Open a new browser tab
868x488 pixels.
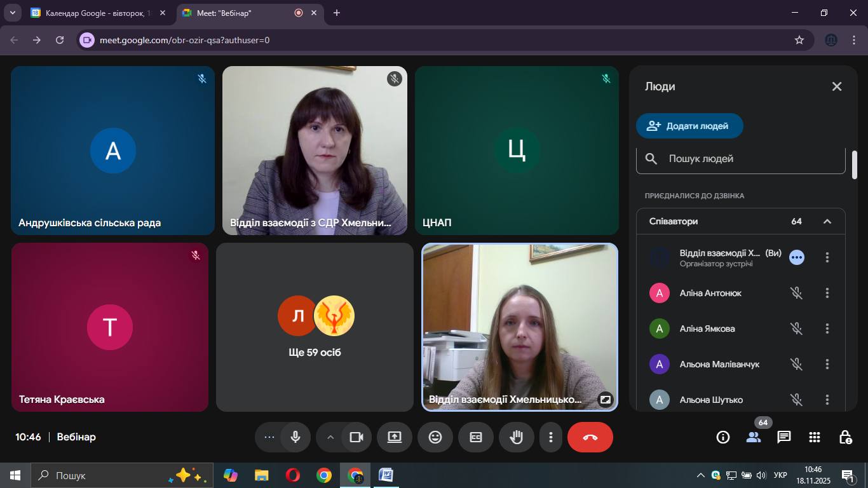click(337, 13)
